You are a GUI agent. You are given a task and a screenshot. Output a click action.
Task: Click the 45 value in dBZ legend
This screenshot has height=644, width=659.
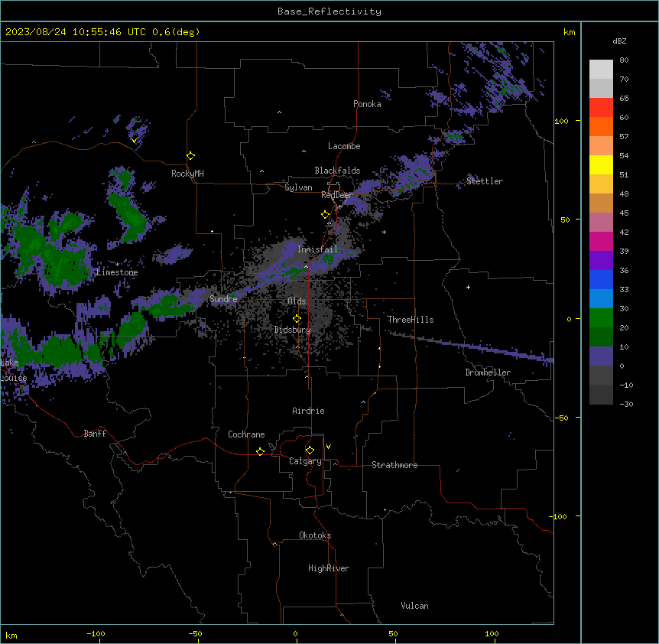(x=624, y=213)
